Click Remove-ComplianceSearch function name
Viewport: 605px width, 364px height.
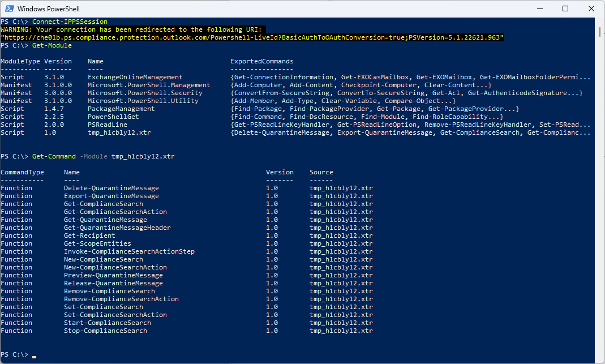110,291
